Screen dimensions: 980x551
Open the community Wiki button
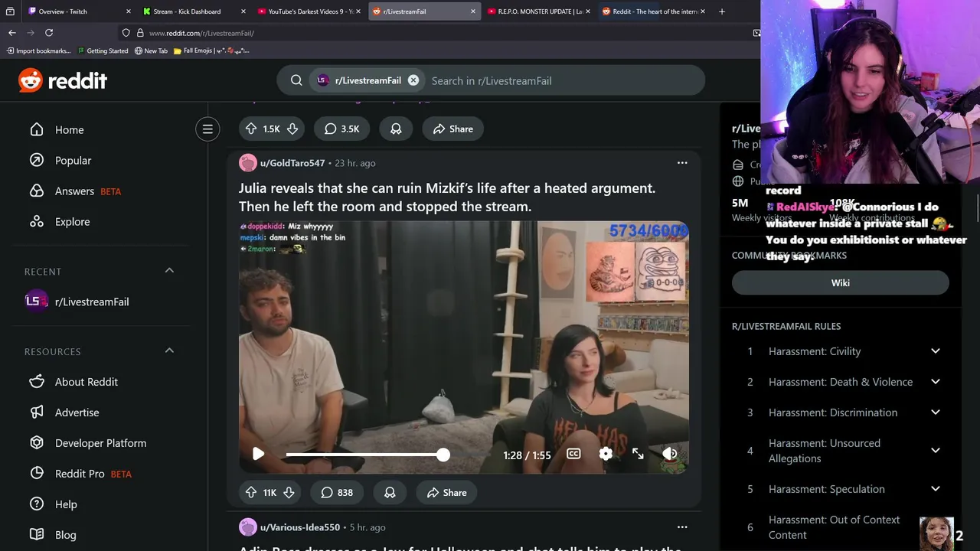(841, 282)
